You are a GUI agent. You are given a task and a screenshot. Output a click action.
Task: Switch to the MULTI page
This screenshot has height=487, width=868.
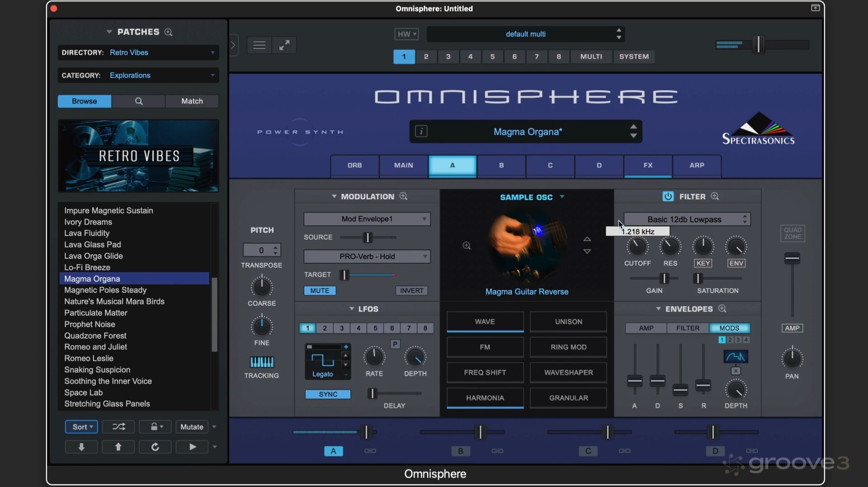591,56
